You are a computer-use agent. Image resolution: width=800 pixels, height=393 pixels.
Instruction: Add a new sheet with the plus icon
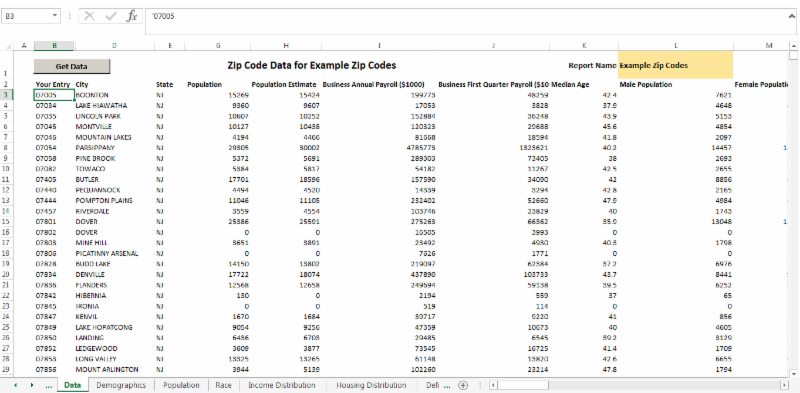click(463, 385)
